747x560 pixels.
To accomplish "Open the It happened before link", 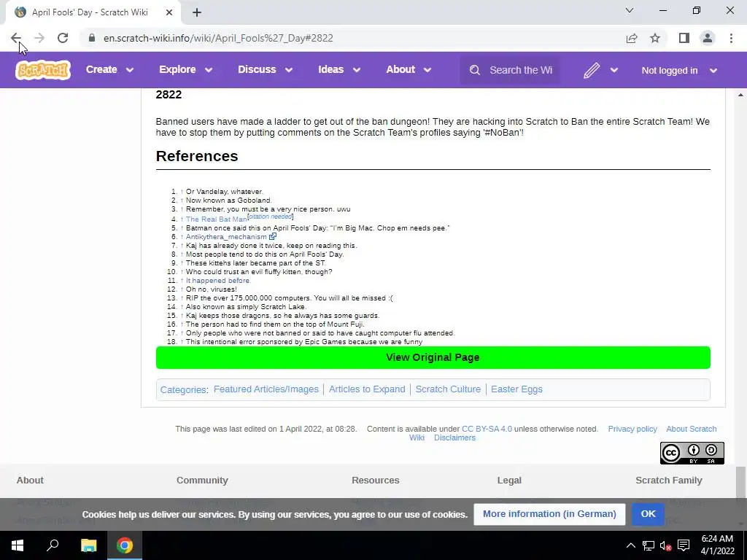I will coord(217,281).
